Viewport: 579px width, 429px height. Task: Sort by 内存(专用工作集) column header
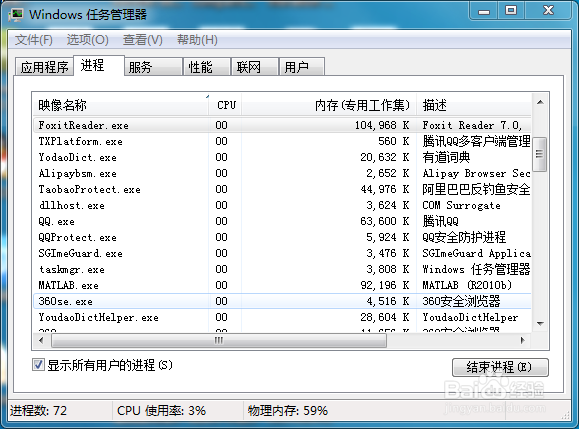click(x=329, y=105)
